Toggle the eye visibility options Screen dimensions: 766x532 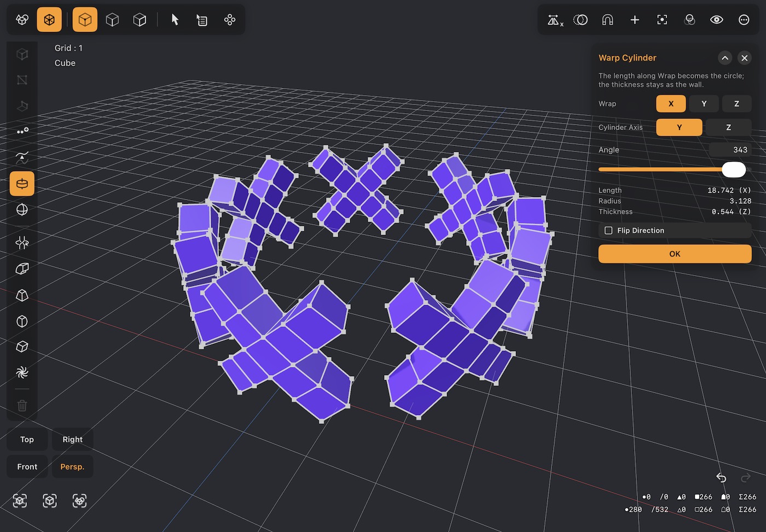pos(717,20)
